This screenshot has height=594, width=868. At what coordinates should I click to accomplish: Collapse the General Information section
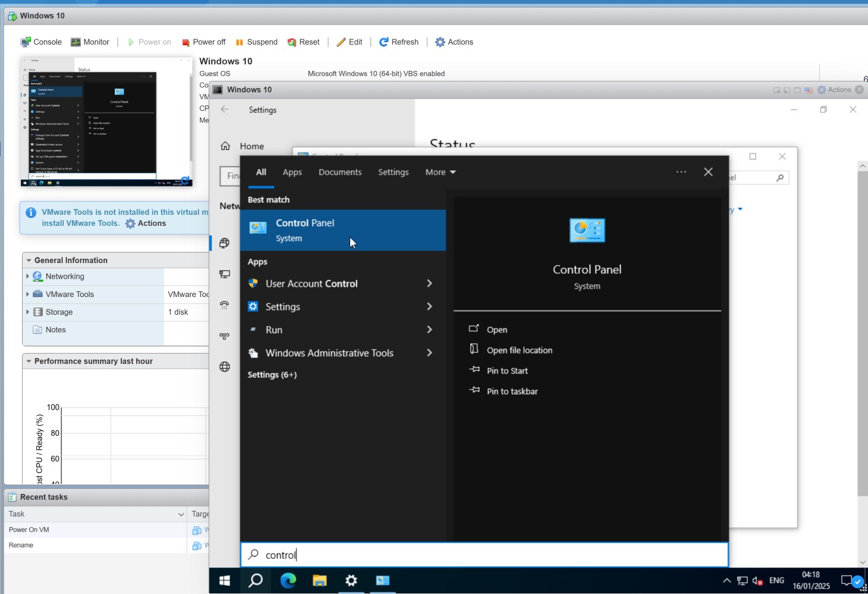[x=29, y=260]
